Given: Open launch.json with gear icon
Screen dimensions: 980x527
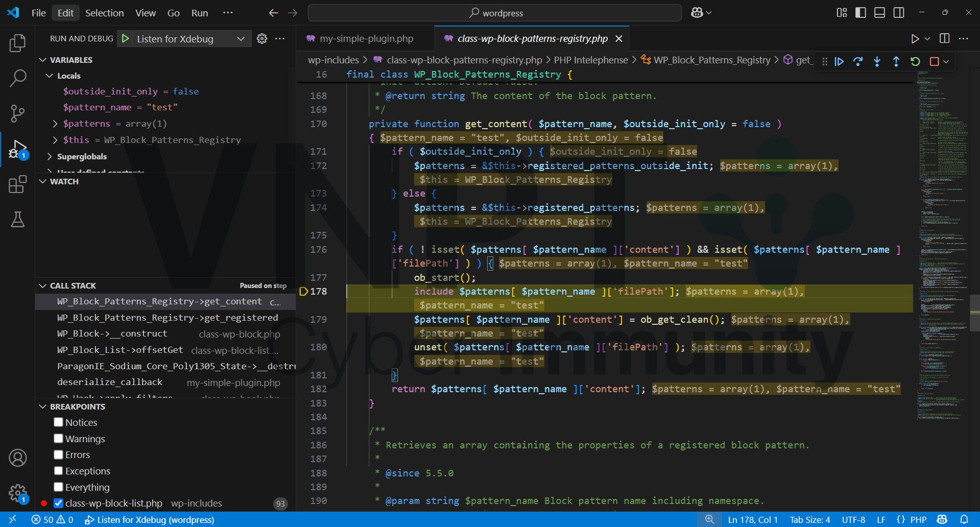Looking at the screenshot, I should click(262, 39).
